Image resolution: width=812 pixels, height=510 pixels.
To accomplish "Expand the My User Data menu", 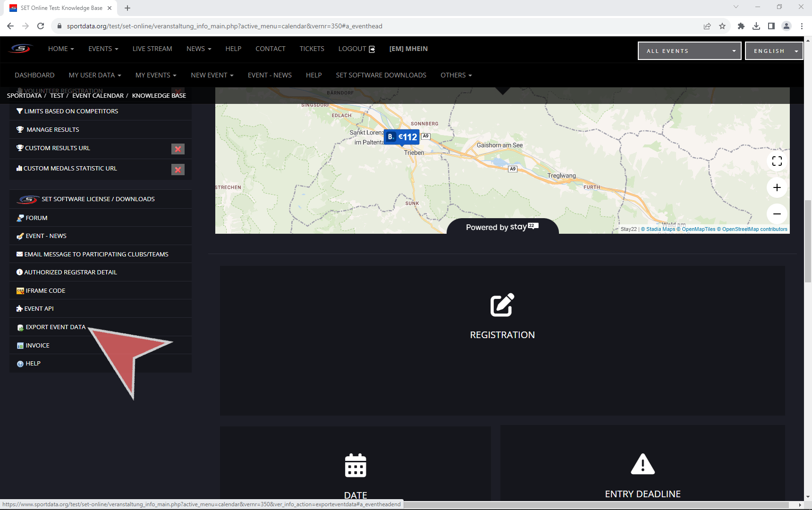I will point(95,75).
